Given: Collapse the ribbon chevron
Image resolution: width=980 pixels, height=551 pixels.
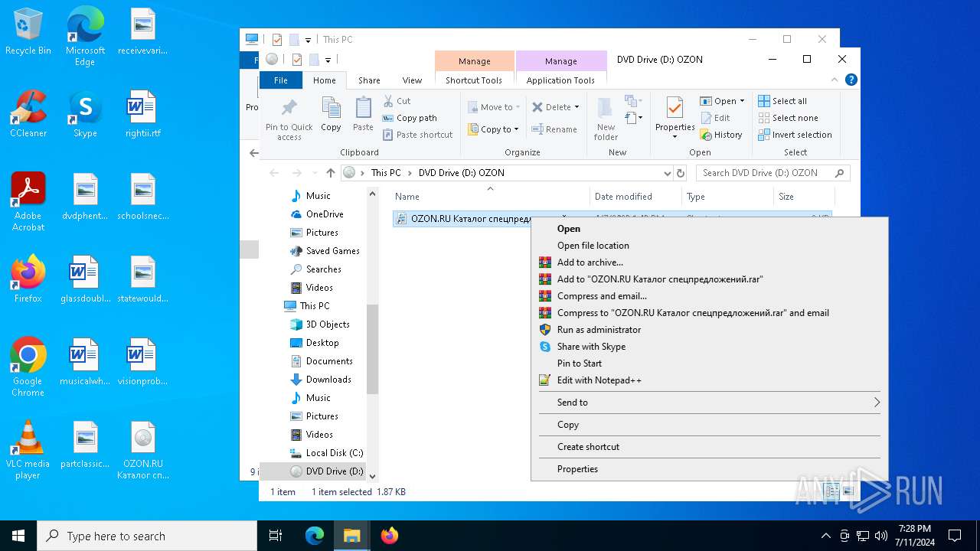Looking at the screenshot, I should coord(835,80).
